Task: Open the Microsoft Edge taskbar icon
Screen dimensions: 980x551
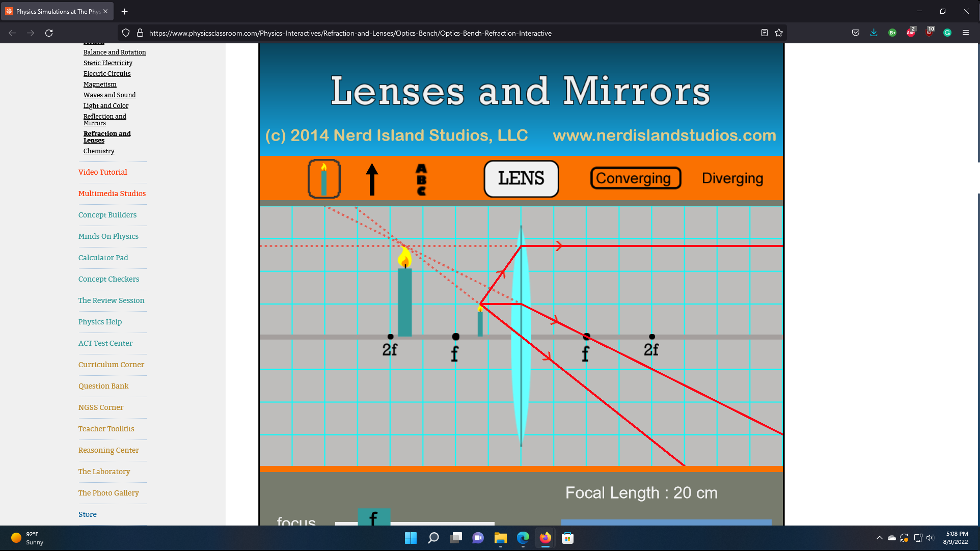Action: [523, 538]
